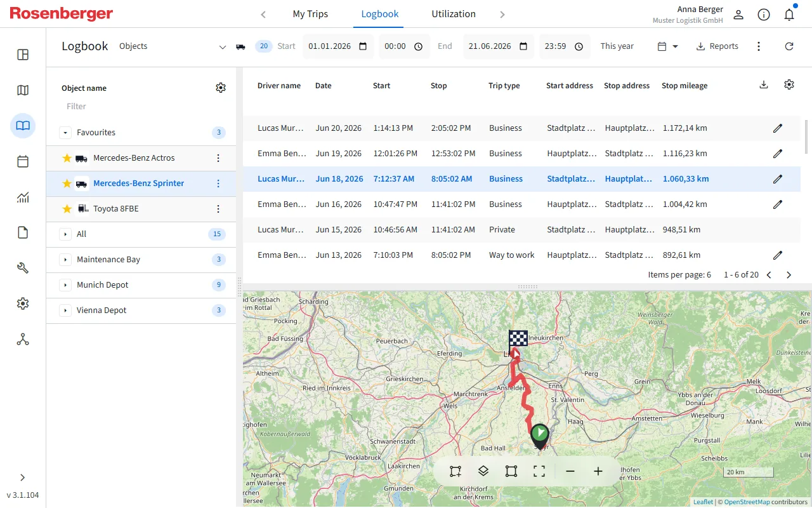Zoom in the map with plus
The image size is (812, 508).
point(598,471)
